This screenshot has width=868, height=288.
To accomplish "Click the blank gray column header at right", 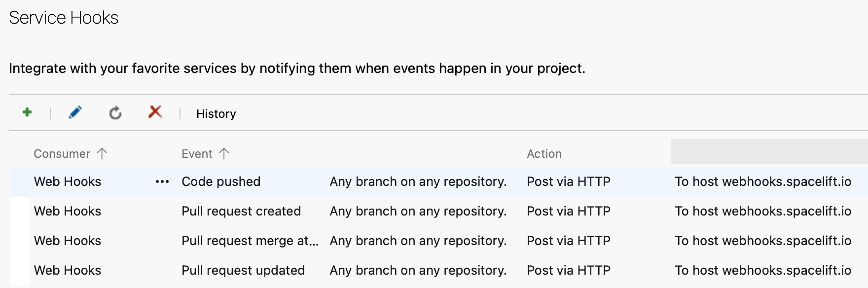I will (768, 152).
